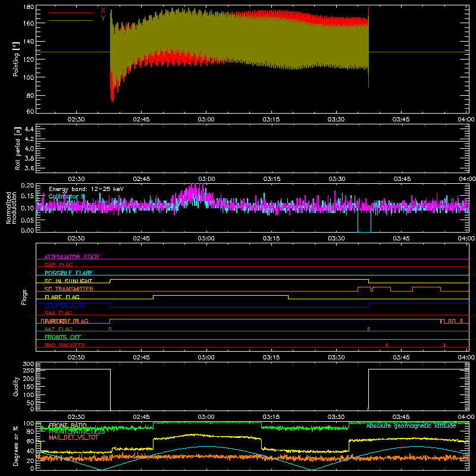The image size is (476, 476).
Task: Click the 03:00 tick label under pointing plot
Action: pos(206,120)
